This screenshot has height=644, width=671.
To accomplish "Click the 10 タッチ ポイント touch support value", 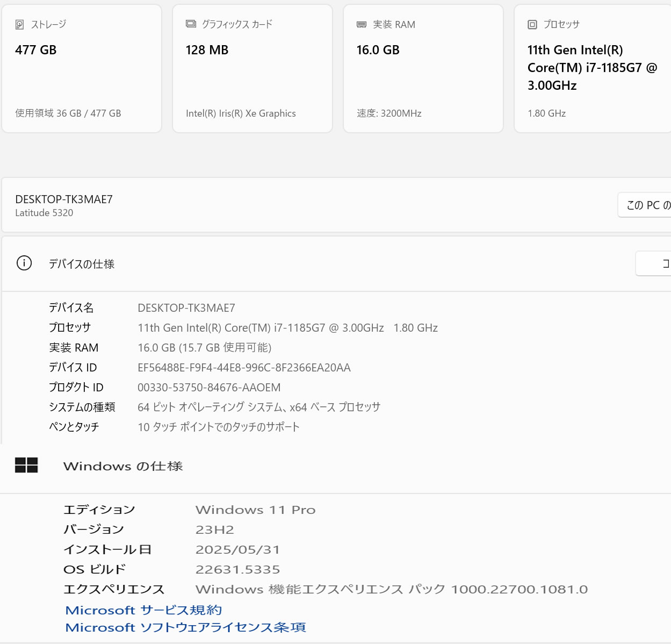I will tap(219, 427).
